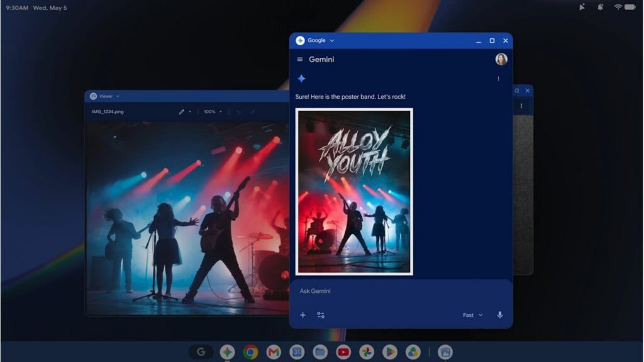Screen dimensions: 644x362
Task: Click the Viewer app icon in title bar
Action: pyautogui.click(x=93, y=96)
